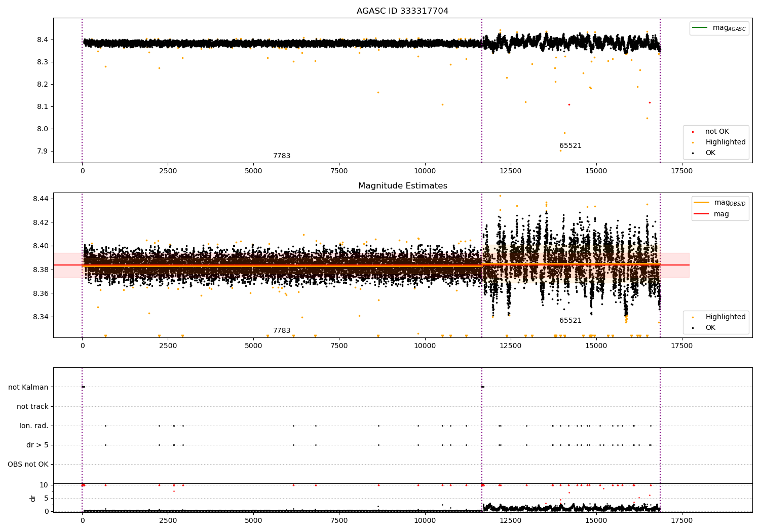Click y-axis tick "8.34" on middle plot
This screenshot has height=532, width=760.
click(x=41, y=317)
